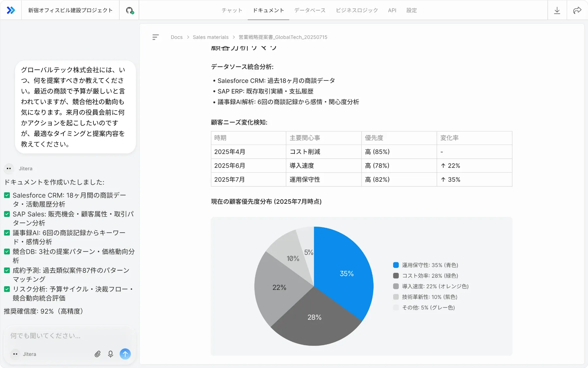Navigate to Docs breadcrumb link

pos(176,37)
